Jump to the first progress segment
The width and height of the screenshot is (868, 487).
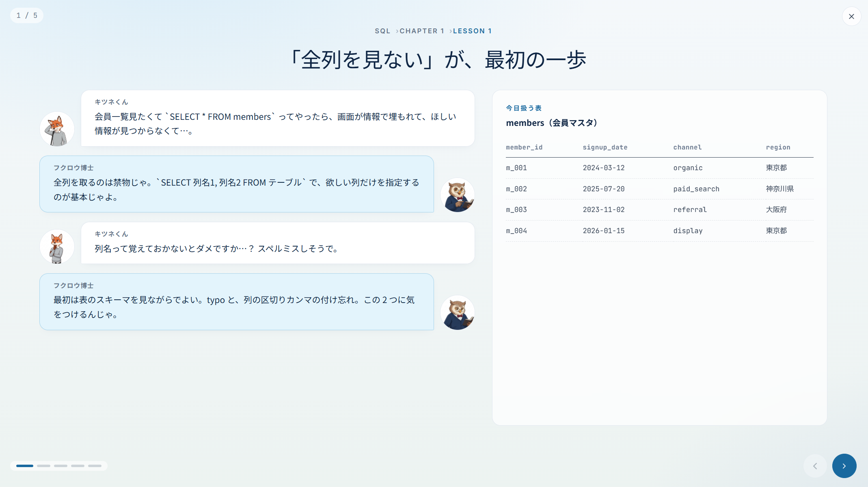25,466
